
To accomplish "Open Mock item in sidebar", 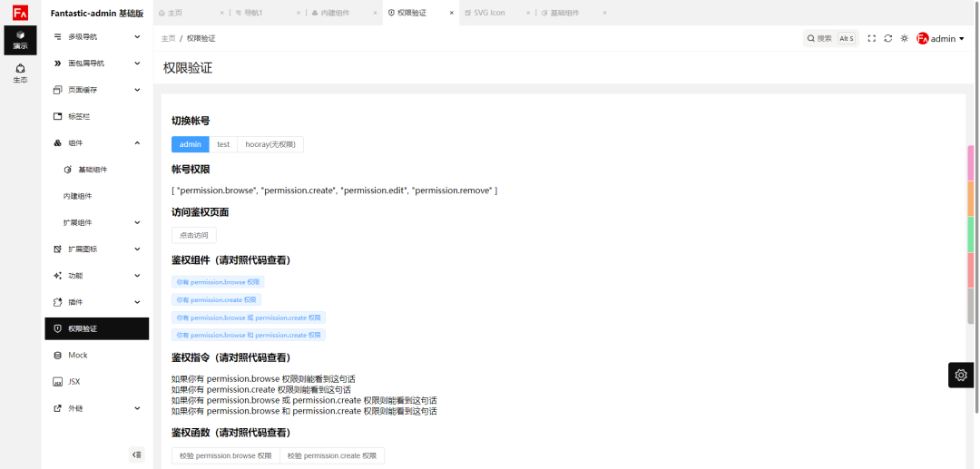I will (78, 356).
